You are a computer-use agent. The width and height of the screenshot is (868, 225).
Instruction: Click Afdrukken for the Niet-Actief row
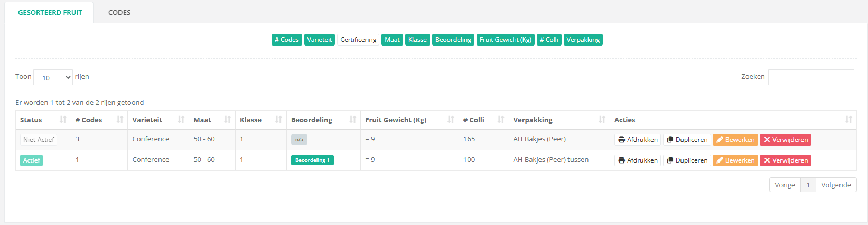click(638, 140)
